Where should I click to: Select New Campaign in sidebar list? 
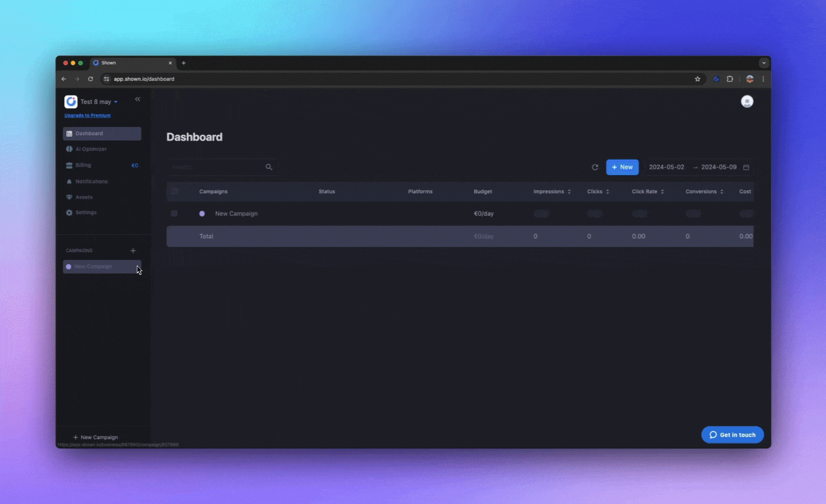pyautogui.click(x=102, y=267)
